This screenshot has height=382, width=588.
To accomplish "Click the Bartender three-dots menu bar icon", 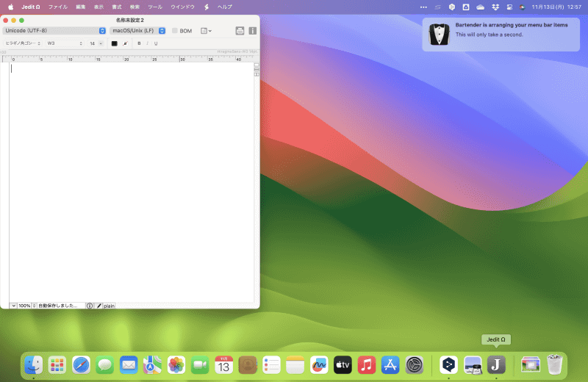I will point(423,7).
